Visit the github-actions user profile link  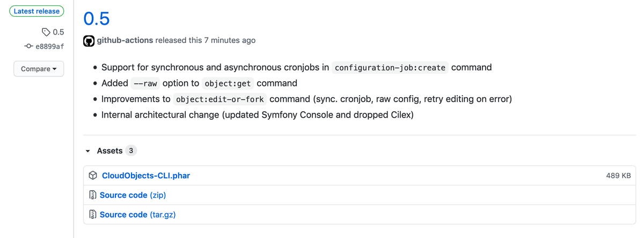tap(125, 40)
